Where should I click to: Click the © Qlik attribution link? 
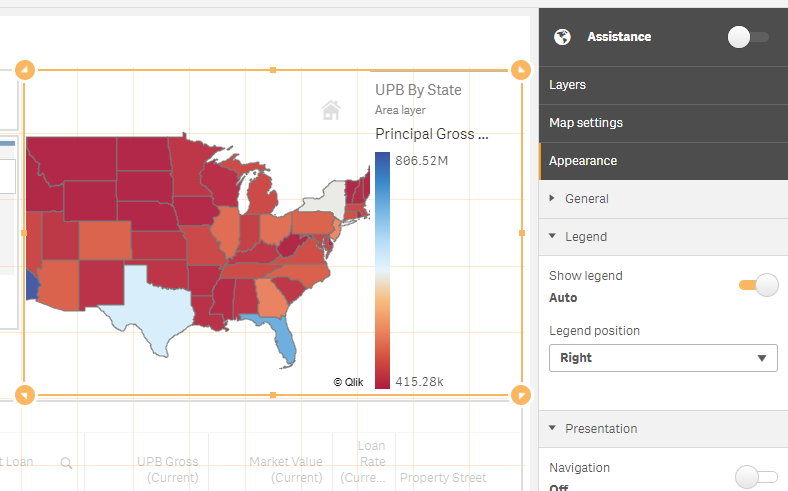pyautogui.click(x=348, y=382)
